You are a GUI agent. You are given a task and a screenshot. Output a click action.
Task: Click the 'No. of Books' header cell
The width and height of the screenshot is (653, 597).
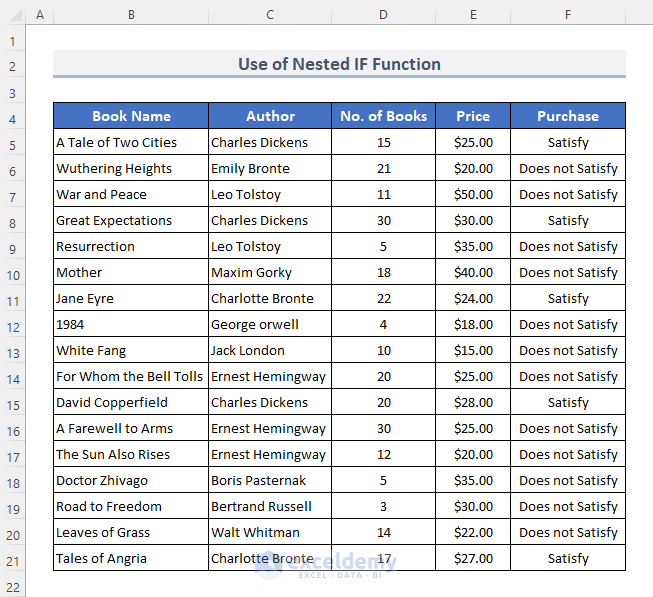(383, 116)
